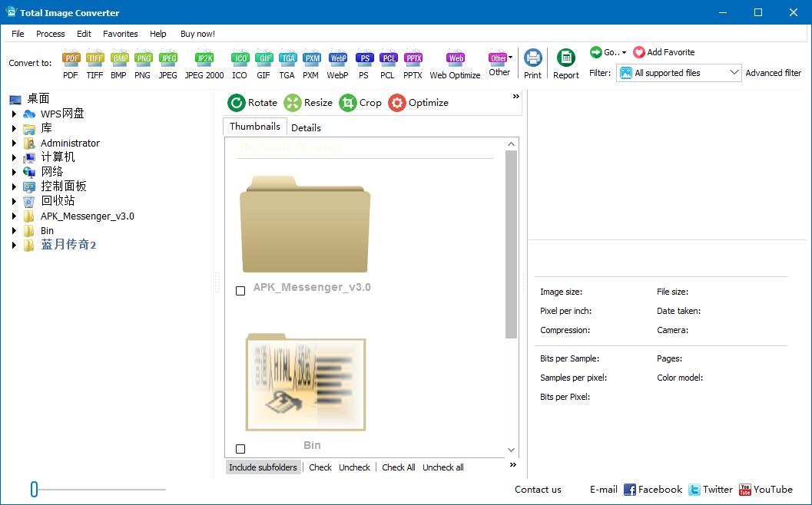Check the Bin folder checkbox

click(x=240, y=449)
